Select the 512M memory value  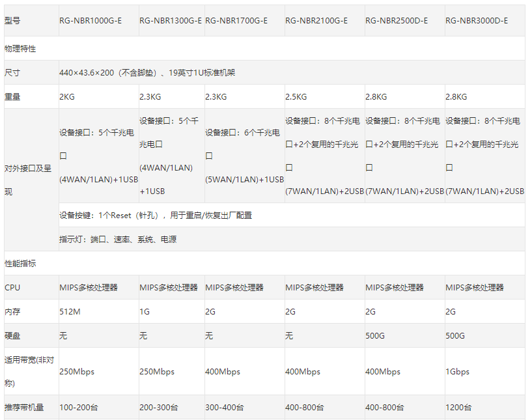coord(70,312)
